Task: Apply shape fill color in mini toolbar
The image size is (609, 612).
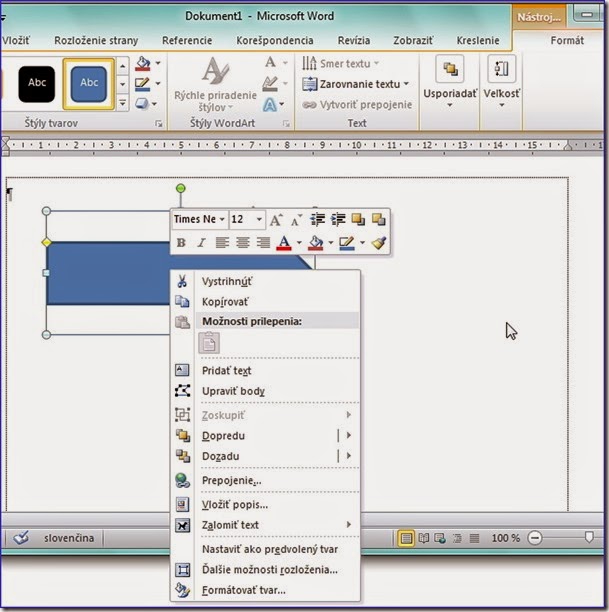Action: (x=315, y=243)
